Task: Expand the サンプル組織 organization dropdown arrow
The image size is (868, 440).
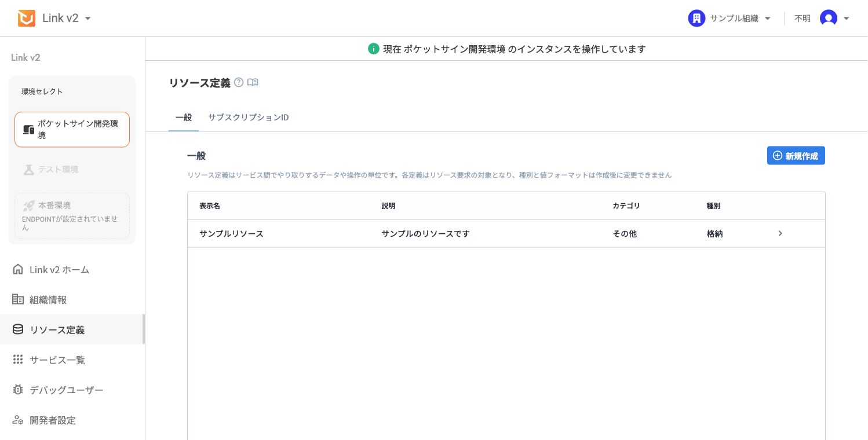Action: (x=768, y=19)
